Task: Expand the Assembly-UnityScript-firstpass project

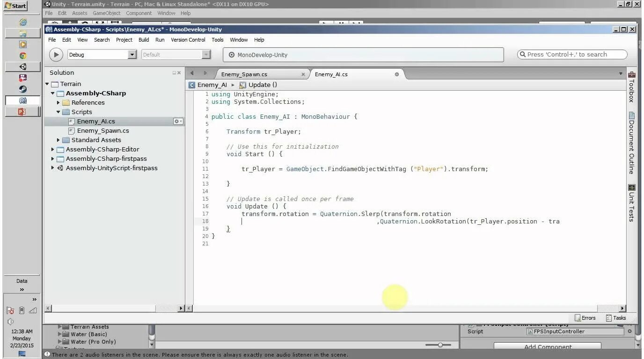Action: (53, 168)
